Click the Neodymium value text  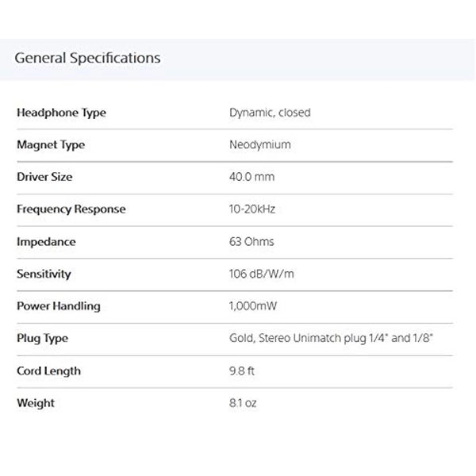tap(259, 145)
